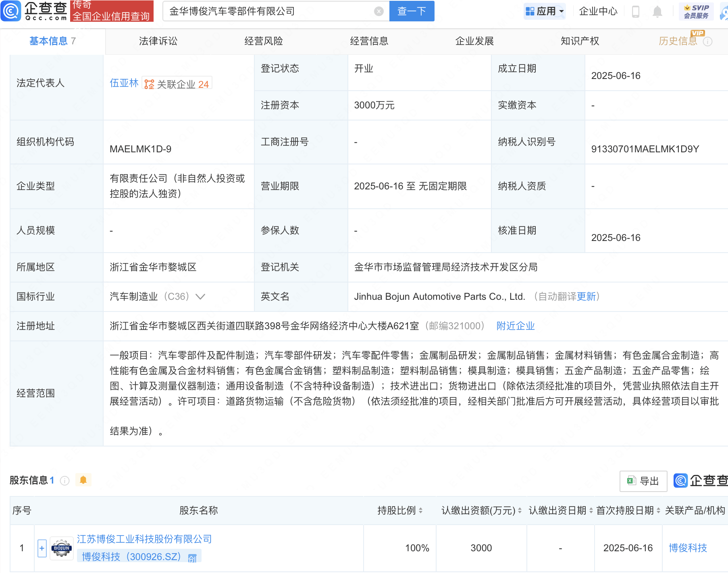The width and height of the screenshot is (728, 573).
Task: Open the notification bell in the header
Action: coord(657,12)
